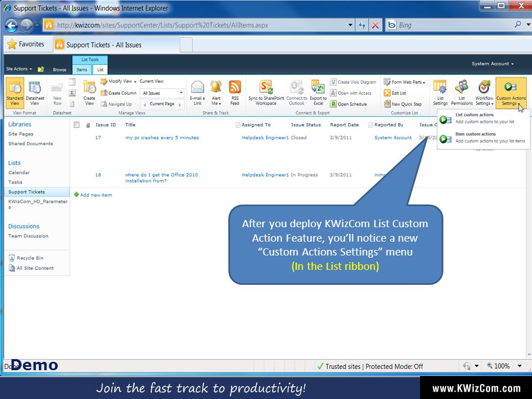This screenshot has height=399, width=532.
Task: Sort by the Issue Status column header
Action: pyautogui.click(x=306, y=125)
